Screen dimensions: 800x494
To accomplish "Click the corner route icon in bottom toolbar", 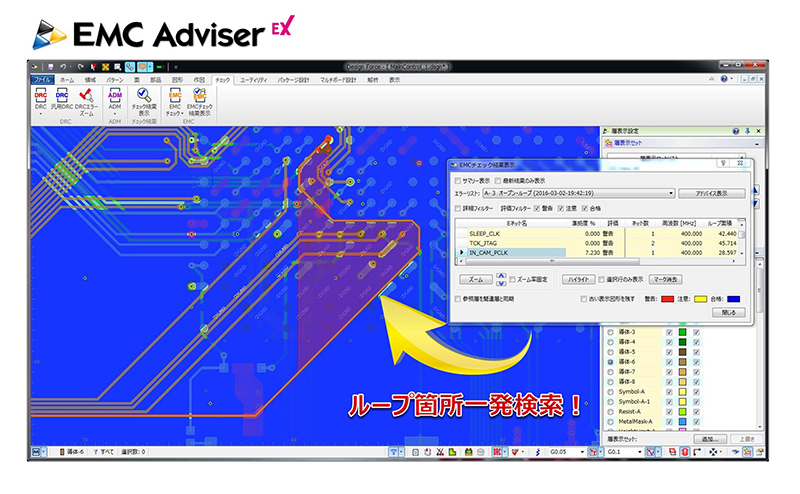I will (697, 452).
